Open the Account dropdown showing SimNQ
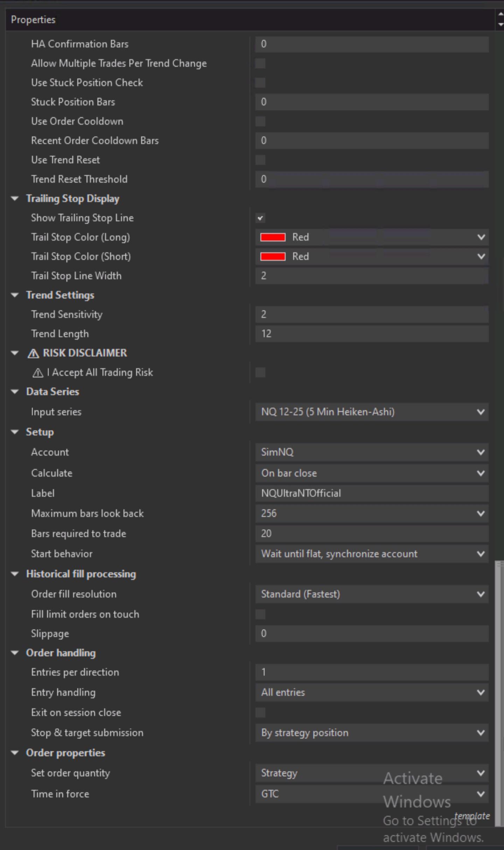504x850 pixels. 481,452
